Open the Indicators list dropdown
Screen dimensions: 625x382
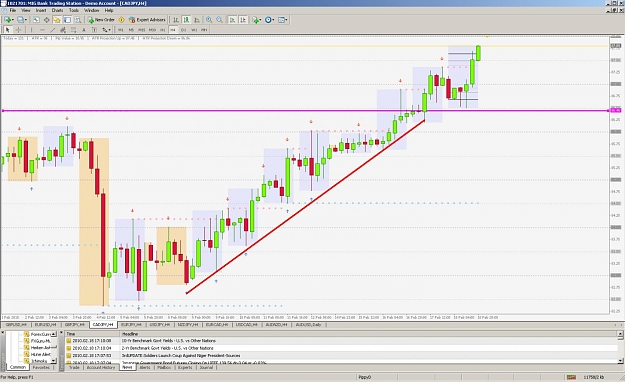(257, 20)
